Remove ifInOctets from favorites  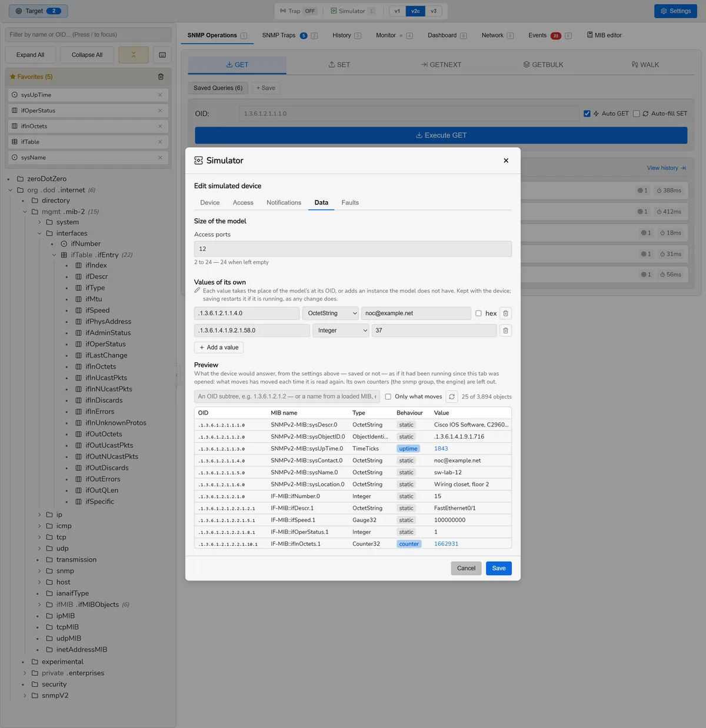pyautogui.click(x=160, y=126)
